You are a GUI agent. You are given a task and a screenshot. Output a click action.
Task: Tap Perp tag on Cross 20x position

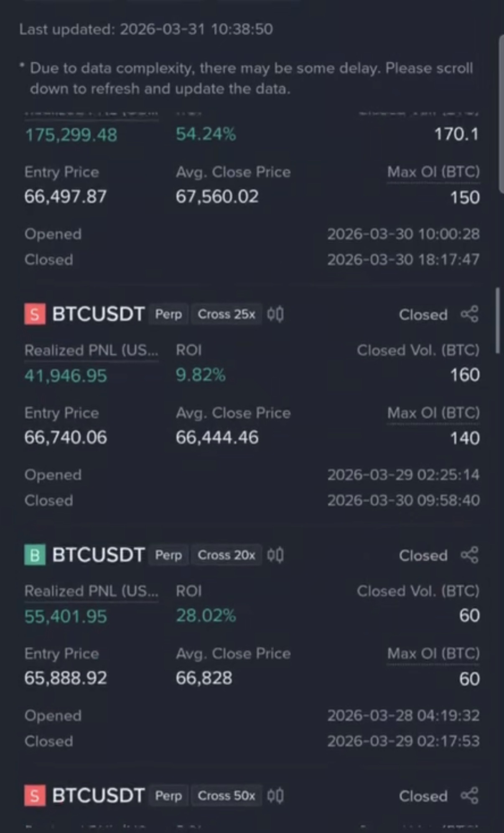coord(168,555)
